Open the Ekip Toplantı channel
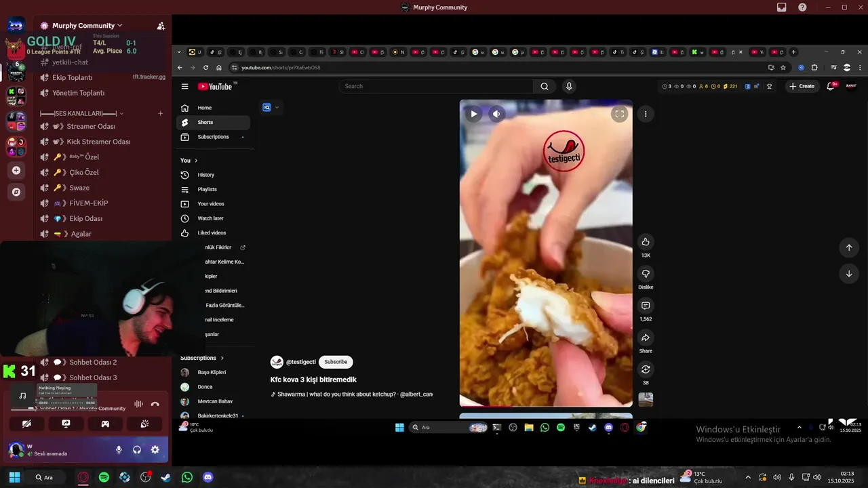868x488 pixels. (73, 78)
